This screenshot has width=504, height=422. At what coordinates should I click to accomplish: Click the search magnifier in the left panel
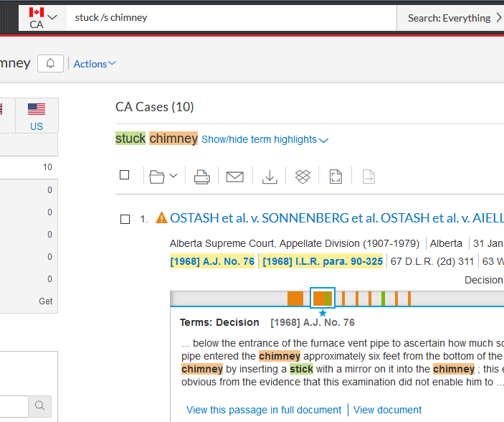tap(39, 406)
